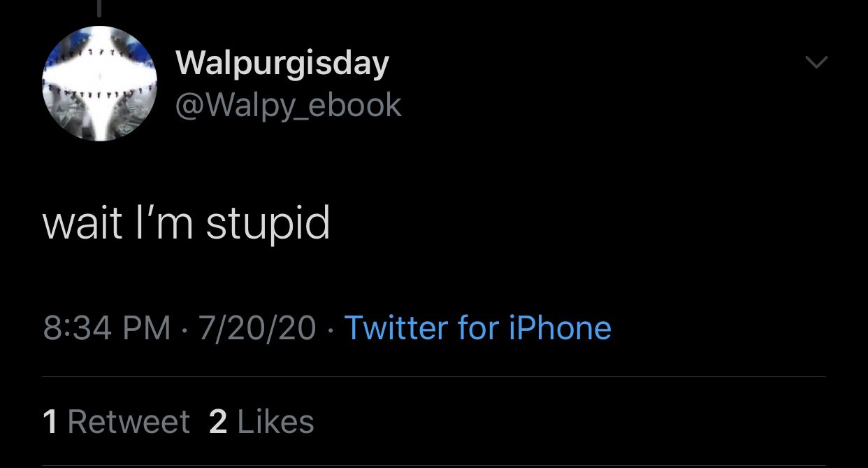
Task: Click the 7/20/20 date
Action: point(257,328)
